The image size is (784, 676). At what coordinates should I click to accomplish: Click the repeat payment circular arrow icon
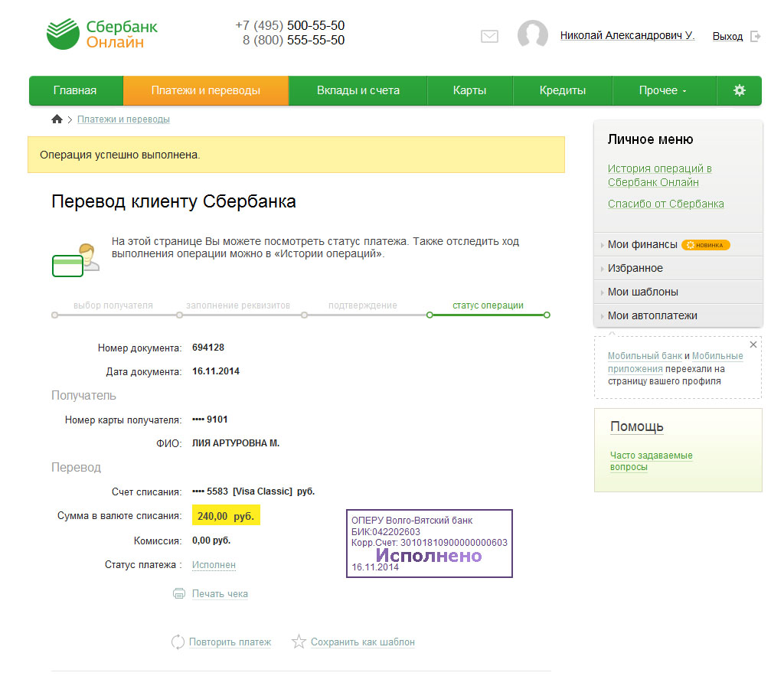click(x=178, y=642)
